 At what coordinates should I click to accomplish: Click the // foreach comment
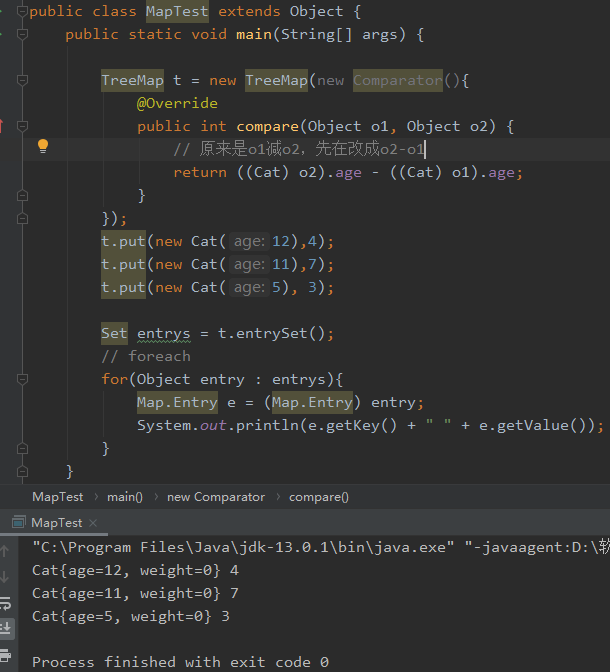(x=146, y=356)
